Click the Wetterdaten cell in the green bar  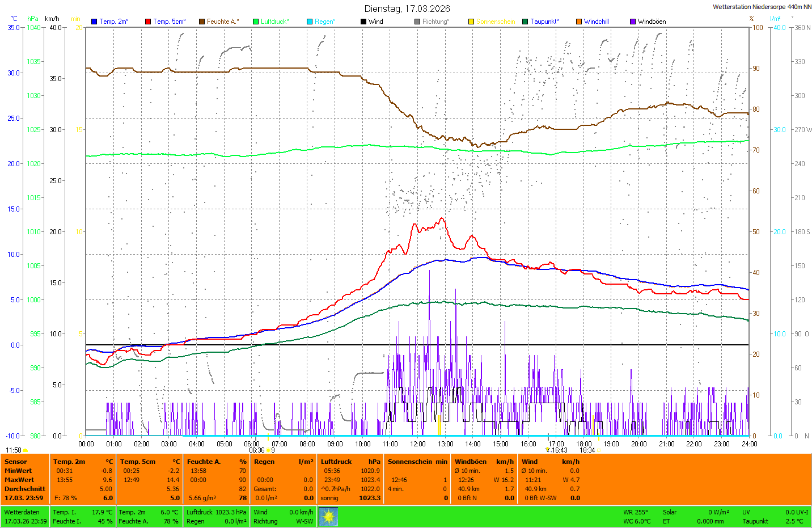(x=22, y=512)
